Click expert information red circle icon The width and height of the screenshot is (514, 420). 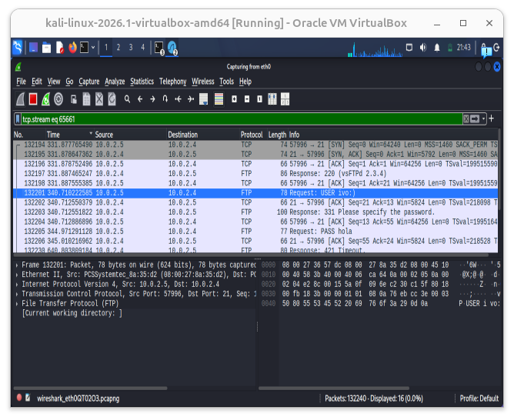(19, 398)
